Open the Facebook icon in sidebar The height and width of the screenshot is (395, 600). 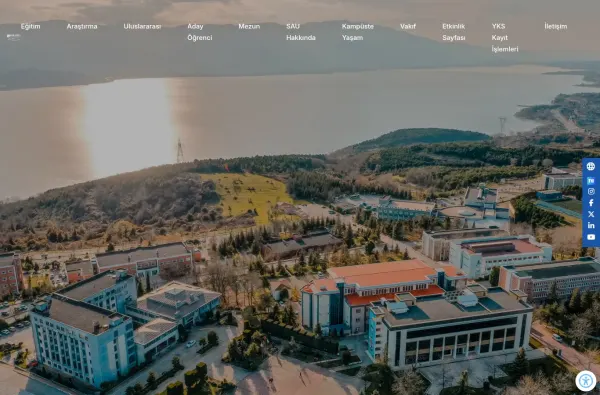(x=591, y=203)
